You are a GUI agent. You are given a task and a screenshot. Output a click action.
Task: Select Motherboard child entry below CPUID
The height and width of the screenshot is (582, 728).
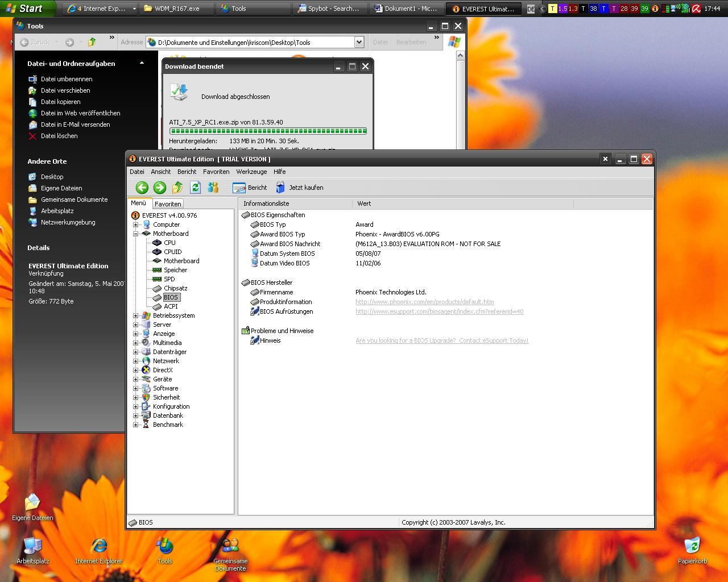point(181,261)
